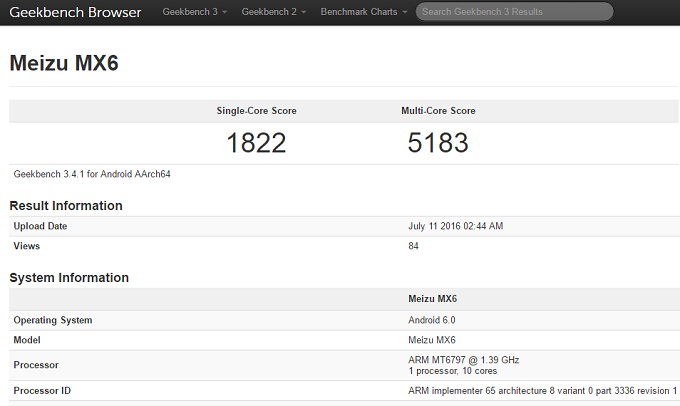The image size is (680, 406).
Task: Click the Single-Core Score column header
Action: [256, 110]
